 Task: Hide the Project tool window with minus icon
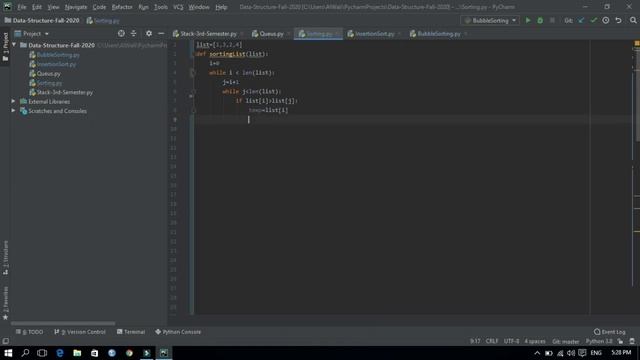pos(161,33)
